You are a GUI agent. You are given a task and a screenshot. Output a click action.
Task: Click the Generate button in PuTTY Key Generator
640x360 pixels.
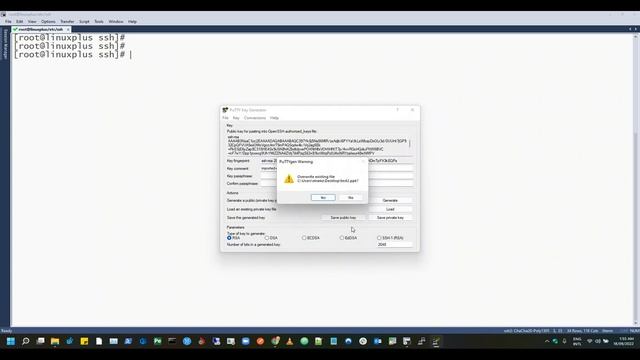390,200
